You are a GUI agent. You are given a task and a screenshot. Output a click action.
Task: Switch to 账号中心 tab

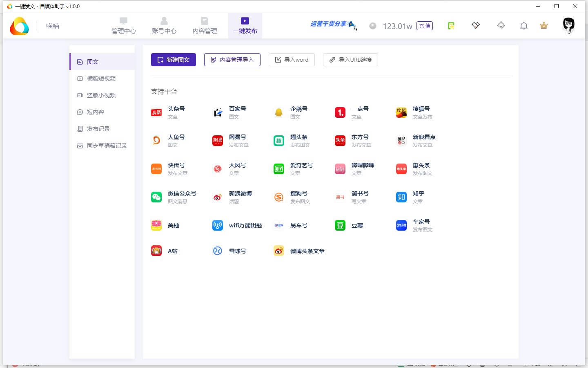click(164, 25)
